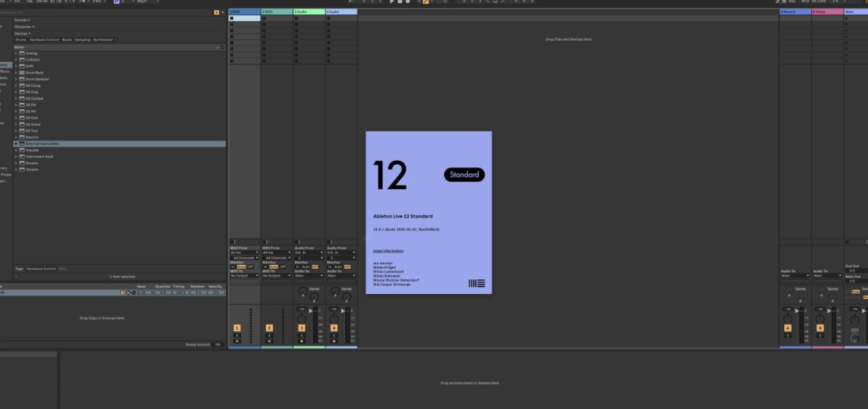Open track 1 MIDI From dropdown
The width and height of the screenshot is (868, 409).
pos(244,252)
